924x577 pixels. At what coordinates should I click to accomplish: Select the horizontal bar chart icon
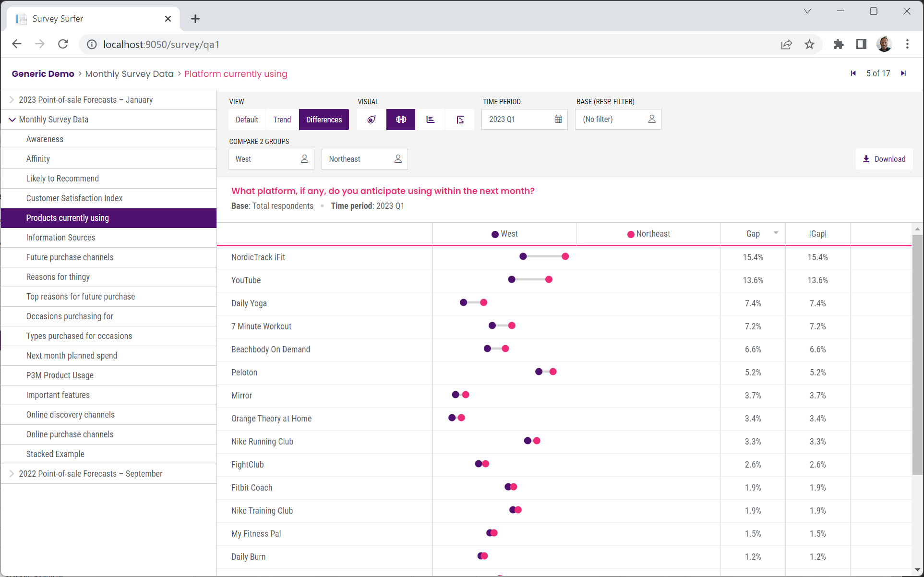click(x=430, y=118)
